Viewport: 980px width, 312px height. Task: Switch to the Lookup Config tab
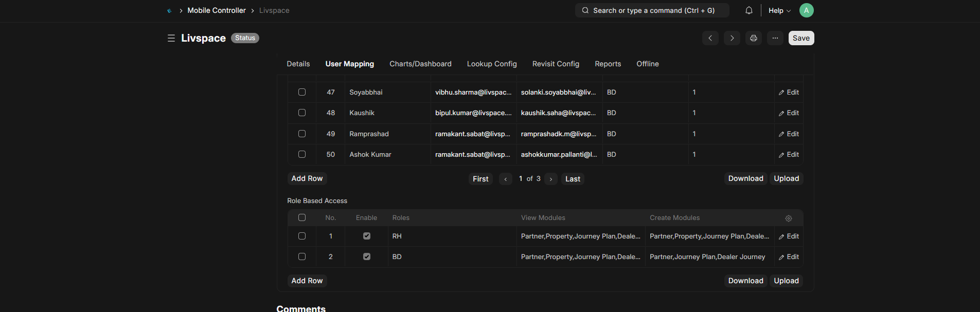tap(492, 64)
